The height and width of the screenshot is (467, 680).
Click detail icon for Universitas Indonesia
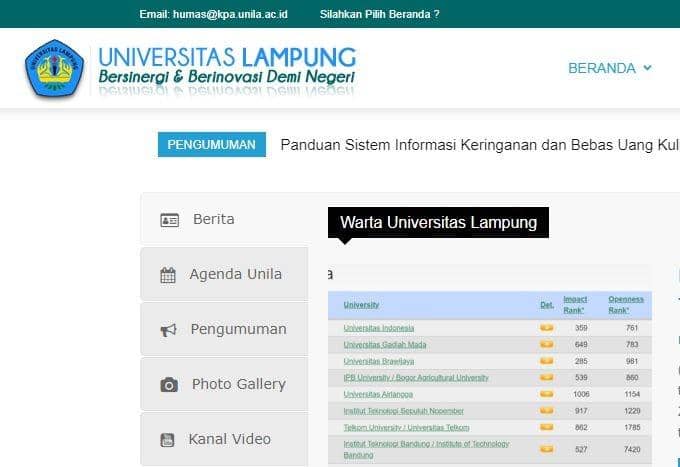(546, 327)
